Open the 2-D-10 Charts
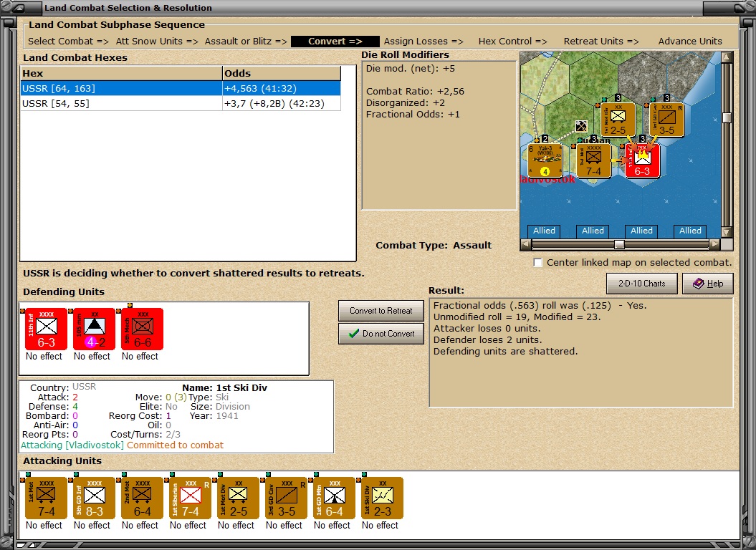Screen dimensions: 756x550 (641, 284)
